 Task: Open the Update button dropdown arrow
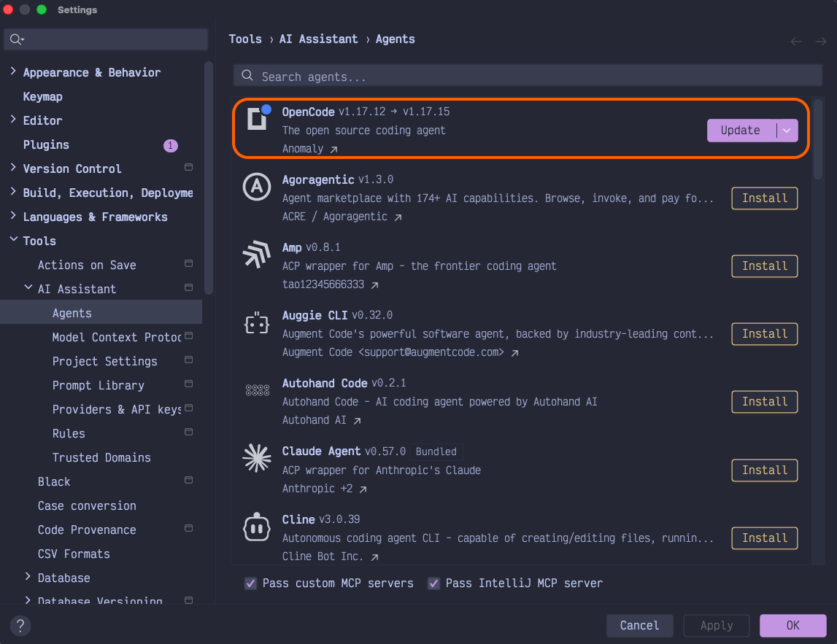pos(787,131)
